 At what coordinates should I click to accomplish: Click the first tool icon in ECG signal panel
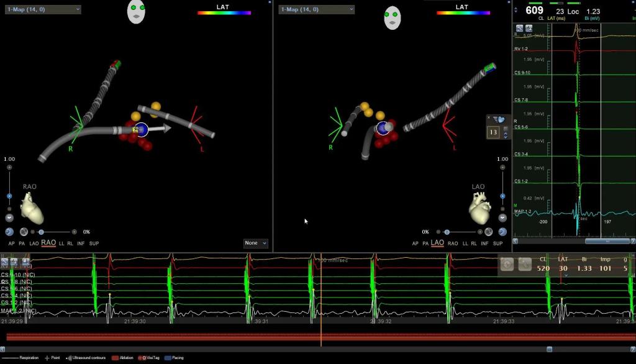click(x=519, y=29)
